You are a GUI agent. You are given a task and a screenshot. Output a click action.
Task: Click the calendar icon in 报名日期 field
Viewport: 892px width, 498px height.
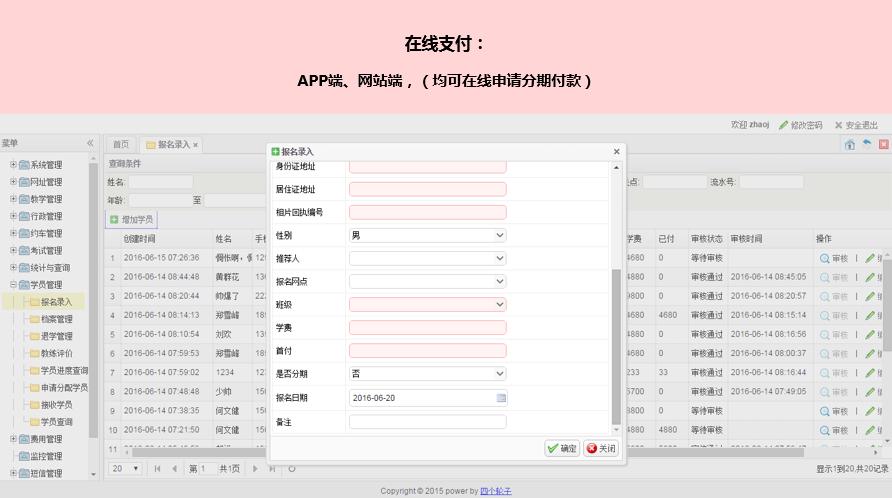(x=501, y=398)
